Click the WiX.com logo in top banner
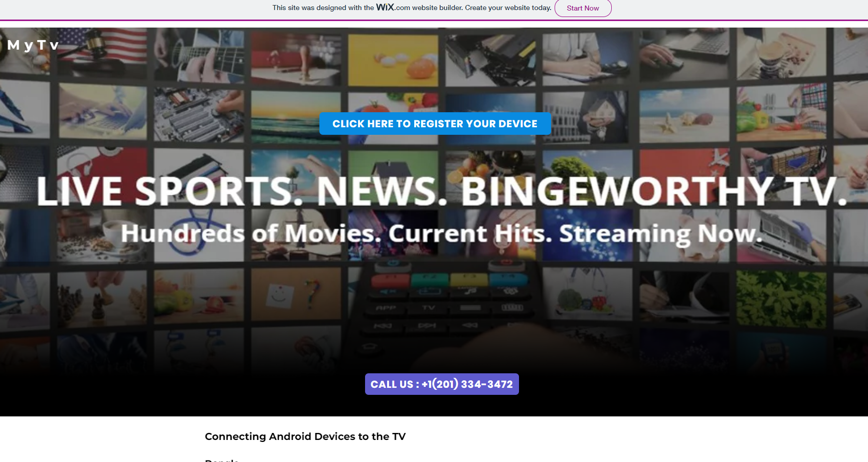This screenshot has height=462, width=868. click(393, 8)
